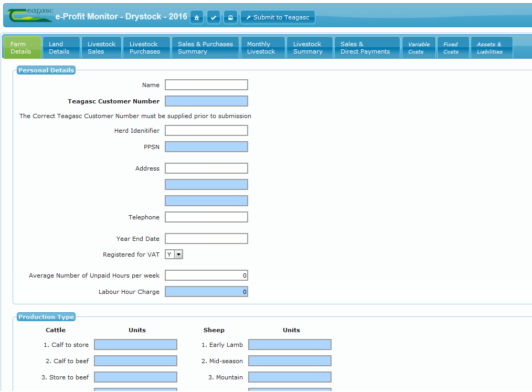Screen dimensions: 532x392
Task: Switch to the Land Details tab
Action: 61,48
